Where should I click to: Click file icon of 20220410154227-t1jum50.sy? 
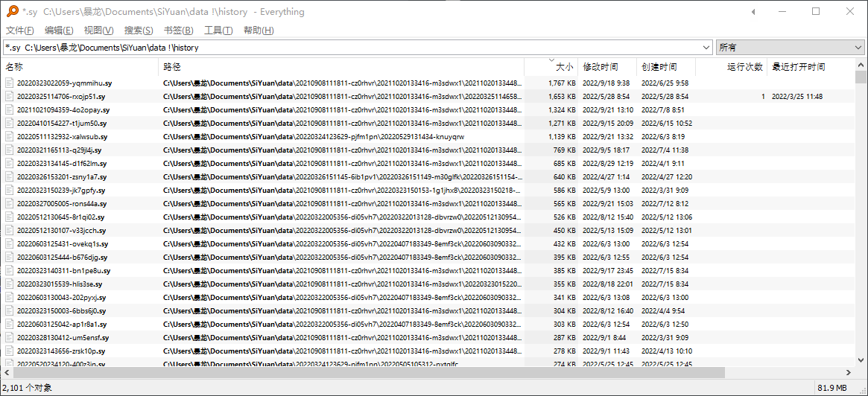(x=10, y=124)
